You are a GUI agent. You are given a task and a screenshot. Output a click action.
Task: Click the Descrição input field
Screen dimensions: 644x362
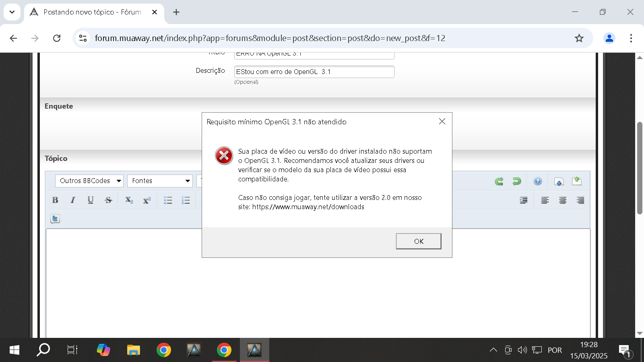pos(314,72)
